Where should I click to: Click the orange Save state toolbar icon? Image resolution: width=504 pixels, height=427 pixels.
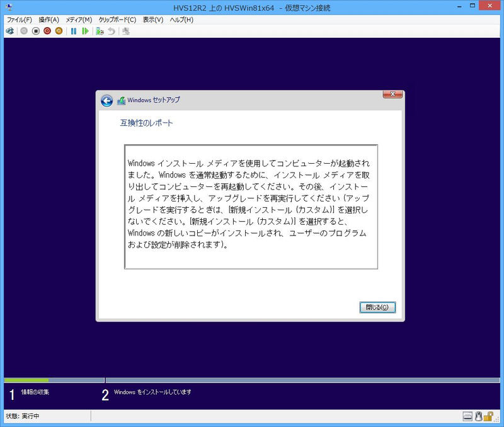point(59,31)
